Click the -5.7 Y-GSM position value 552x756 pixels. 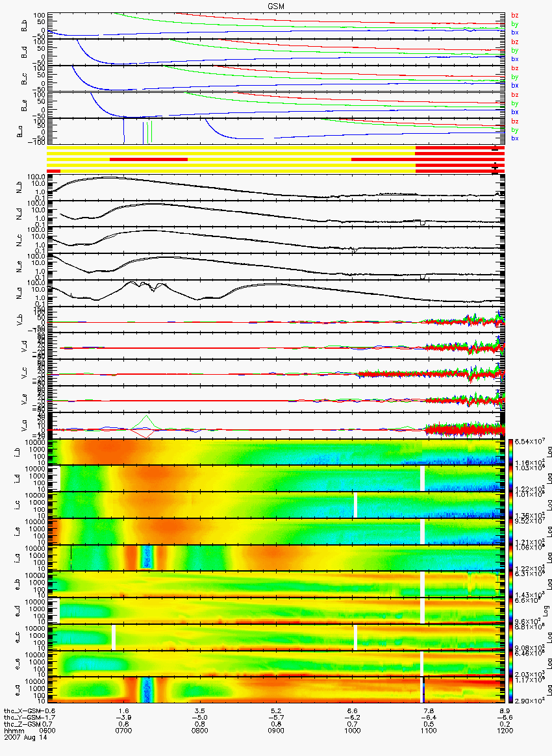pyautogui.click(x=276, y=718)
